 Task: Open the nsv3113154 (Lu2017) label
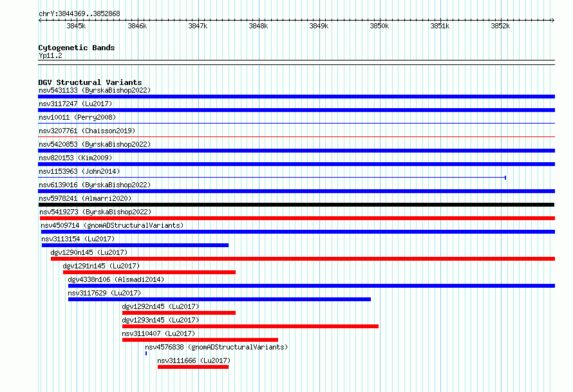(x=78, y=239)
